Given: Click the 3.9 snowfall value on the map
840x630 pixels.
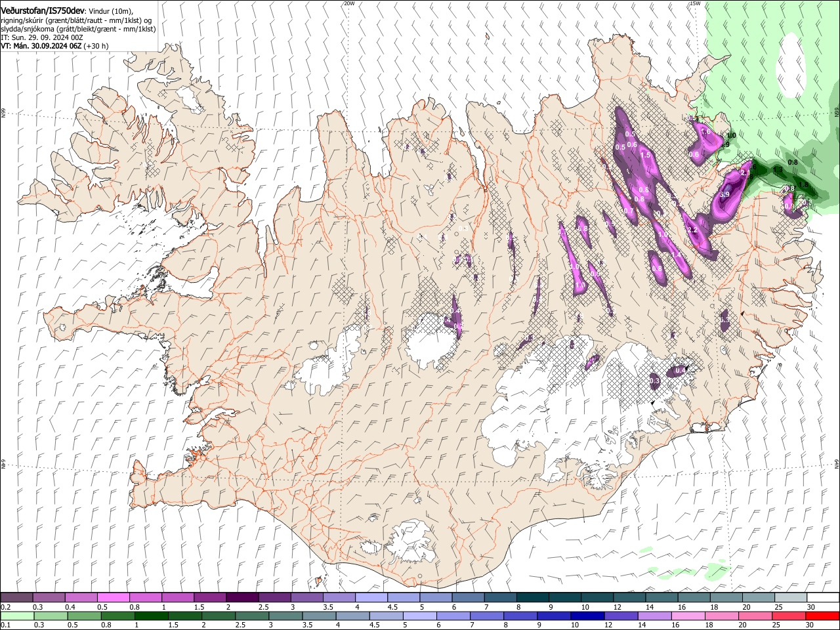Looking at the screenshot, I should pos(725,195).
